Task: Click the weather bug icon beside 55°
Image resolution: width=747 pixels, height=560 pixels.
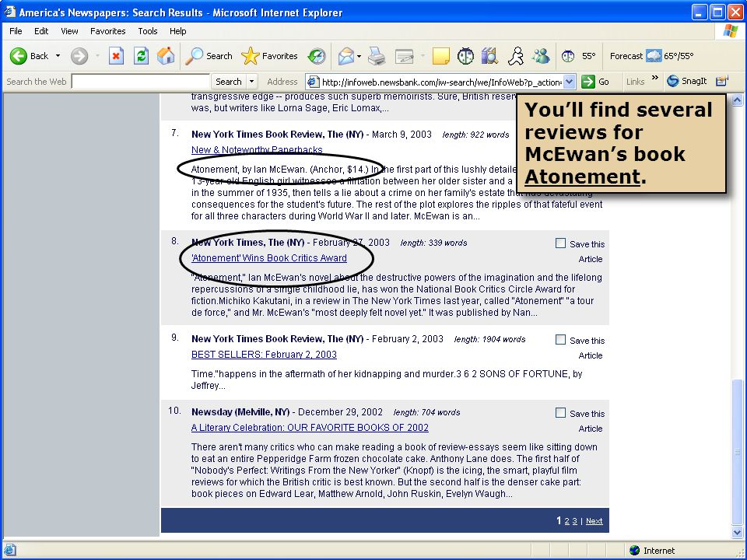Action: pos(568,56)
